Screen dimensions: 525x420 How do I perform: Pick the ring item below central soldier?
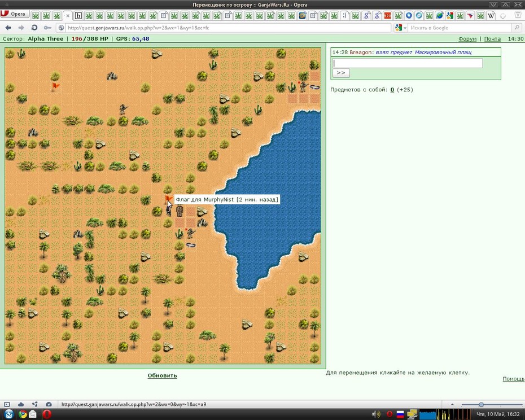coord(191,245)
